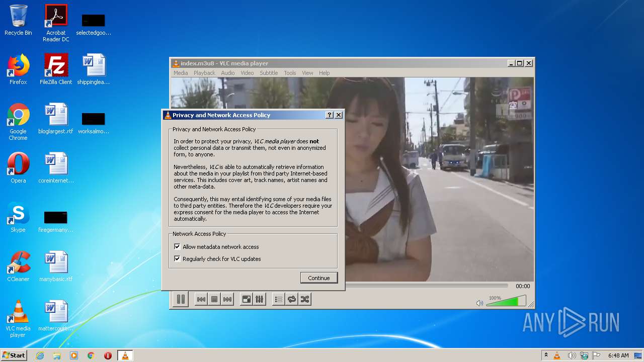Select the mattercourt document icon
Image resolution: width=644 pixels, height=362 pixels.
[x=56, y=316]
